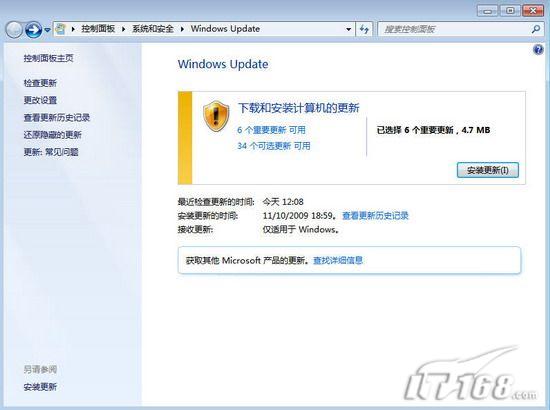Image resolution: width=550 pixels, height=410 pixels.
Task: Click 还原隐藏的更新 in the sidebar
Action: pyautogui.click(x=53, y=135)
